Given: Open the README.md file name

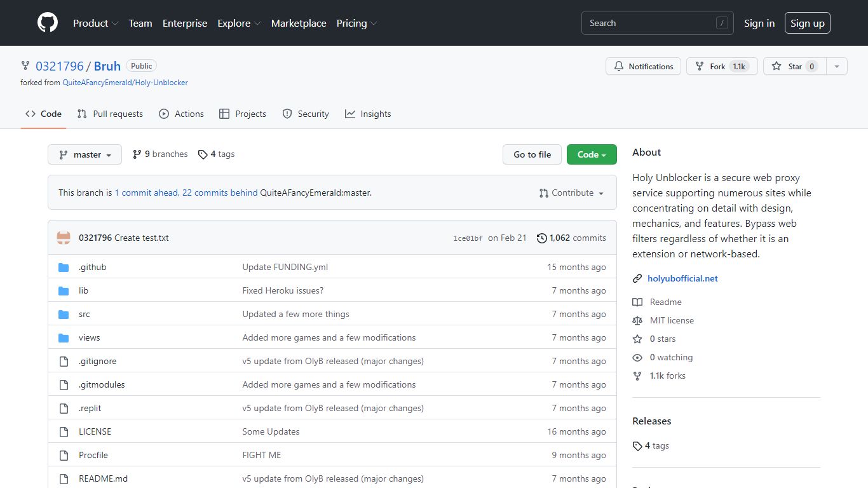Looking at the screenshot, I should pyautogui.click(x=103, y=478).
